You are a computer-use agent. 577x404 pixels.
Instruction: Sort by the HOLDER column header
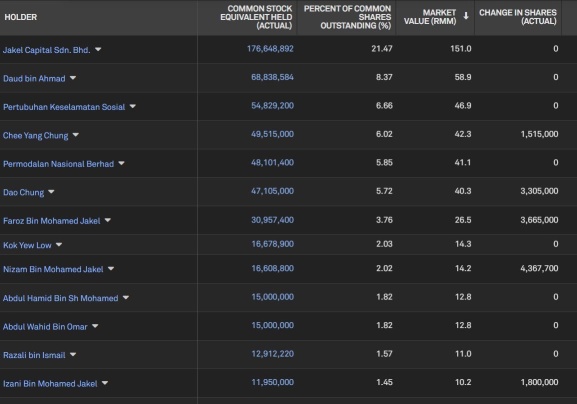coord(21,17)
